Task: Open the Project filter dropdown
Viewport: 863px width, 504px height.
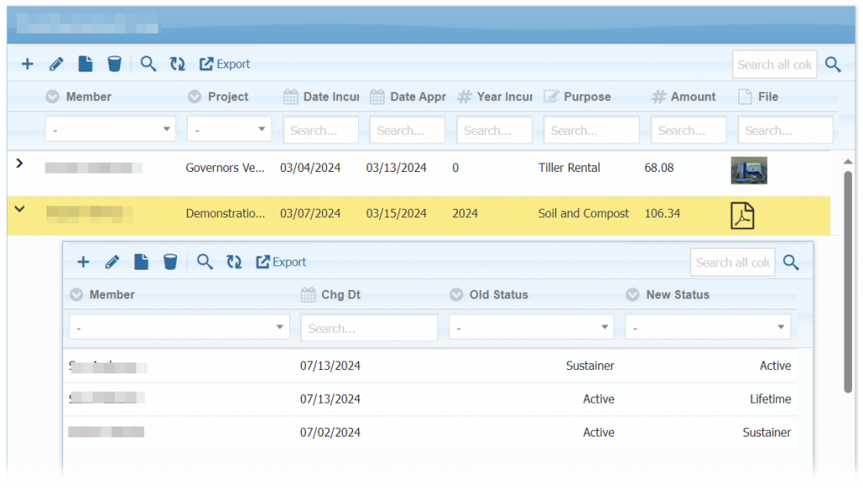Action: [x=228, y=130]
